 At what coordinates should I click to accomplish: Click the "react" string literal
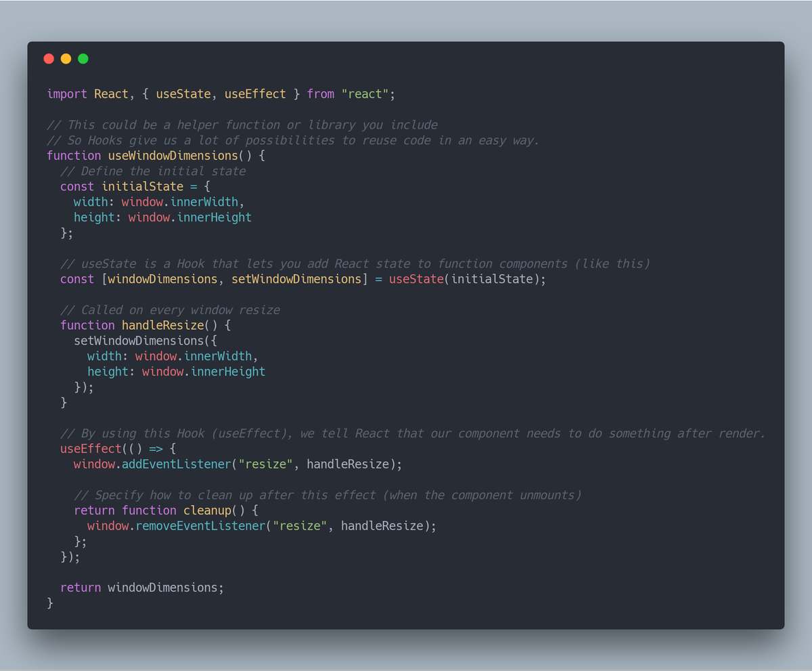point(365,94)
